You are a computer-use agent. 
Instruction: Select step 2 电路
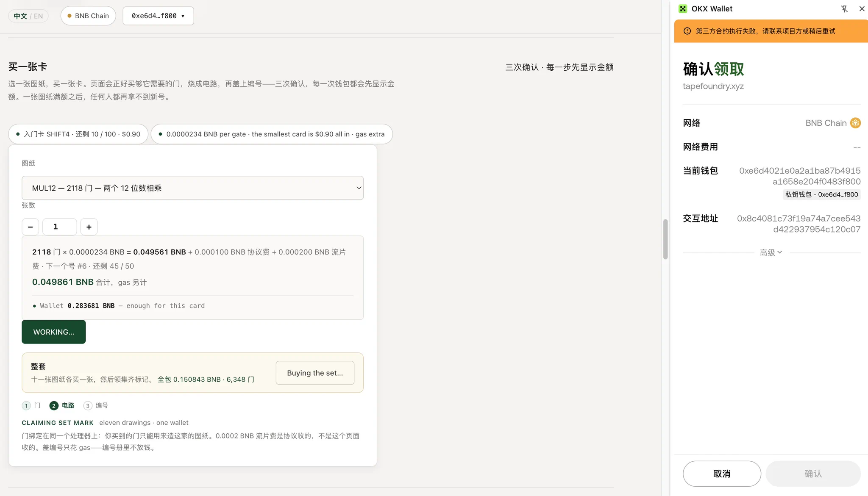(62, 405)
